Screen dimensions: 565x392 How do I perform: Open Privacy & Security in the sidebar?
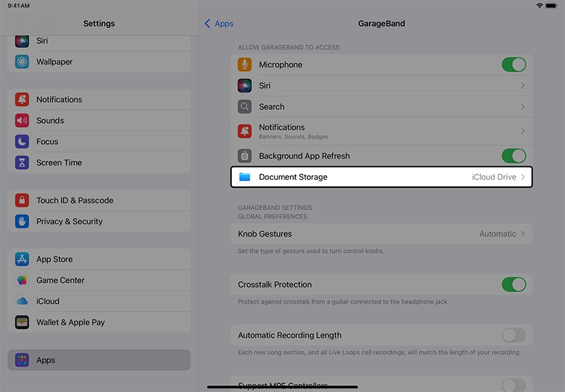tap(70, 222)
